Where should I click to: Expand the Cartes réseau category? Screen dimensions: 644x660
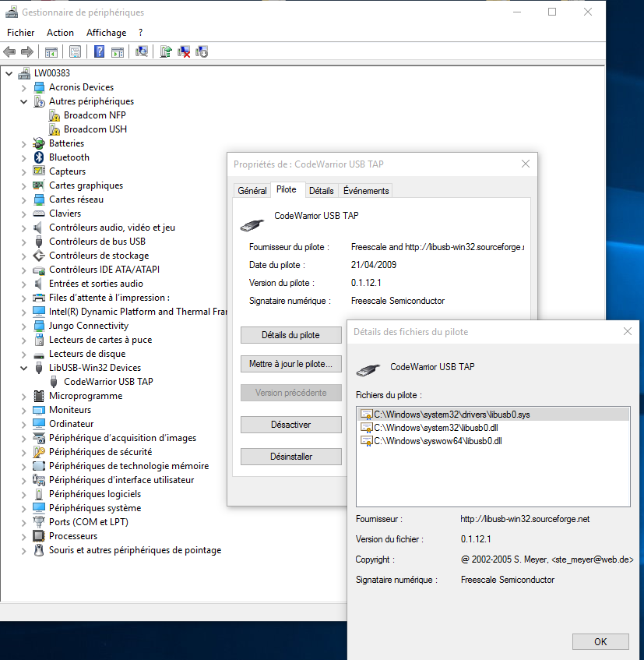(x=24, y=199)
